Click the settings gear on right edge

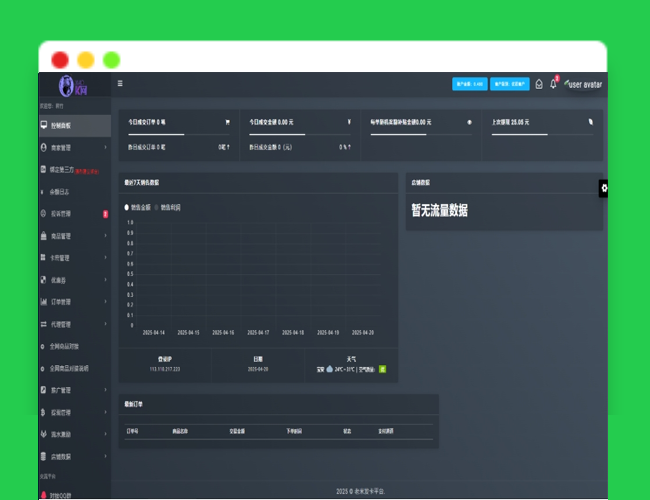click(604, 188)
